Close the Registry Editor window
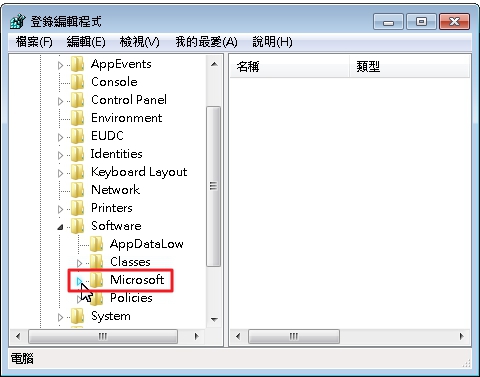This screenshot has height=377, width=480. click(455, 22)
